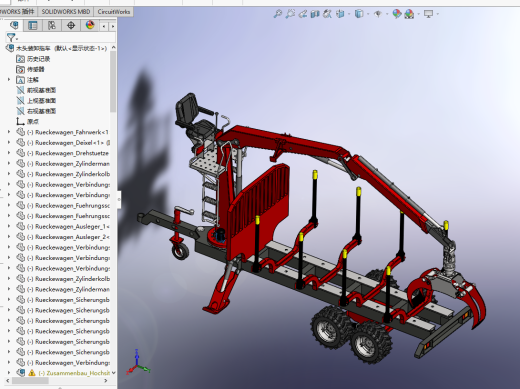Screen dimensions: 520x389
Task: Expand the Rueckewagen_Ausleger_2 component
Action: pos(9,237)
